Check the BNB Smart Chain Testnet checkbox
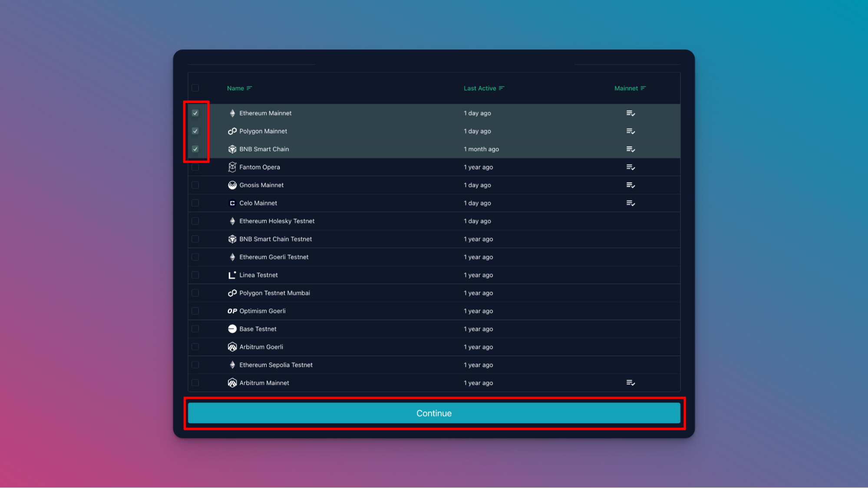868x488 pixels. (195, 239)
